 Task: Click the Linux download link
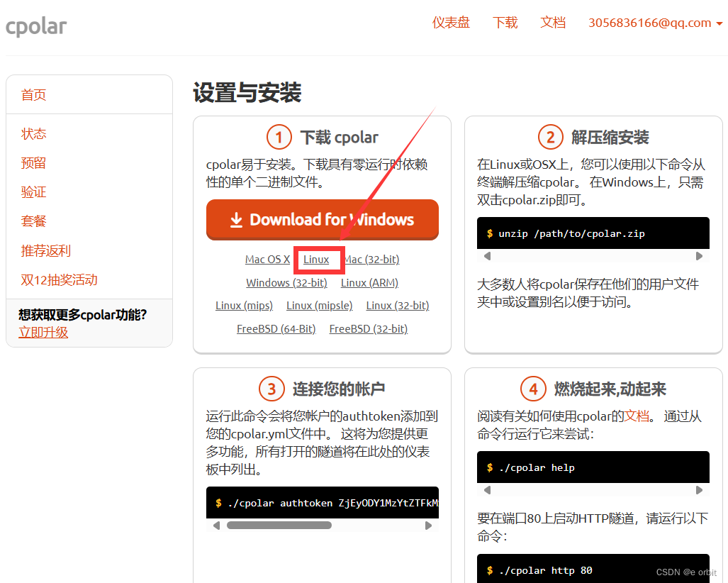coord(316,259)
